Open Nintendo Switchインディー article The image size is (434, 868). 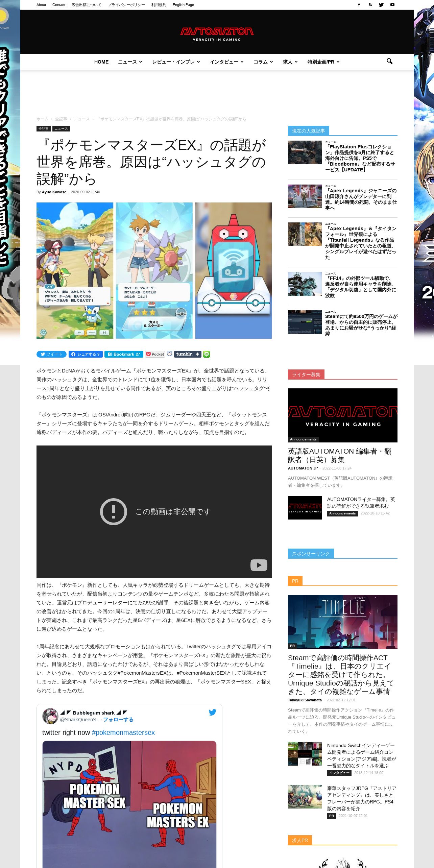pos(362,755)
